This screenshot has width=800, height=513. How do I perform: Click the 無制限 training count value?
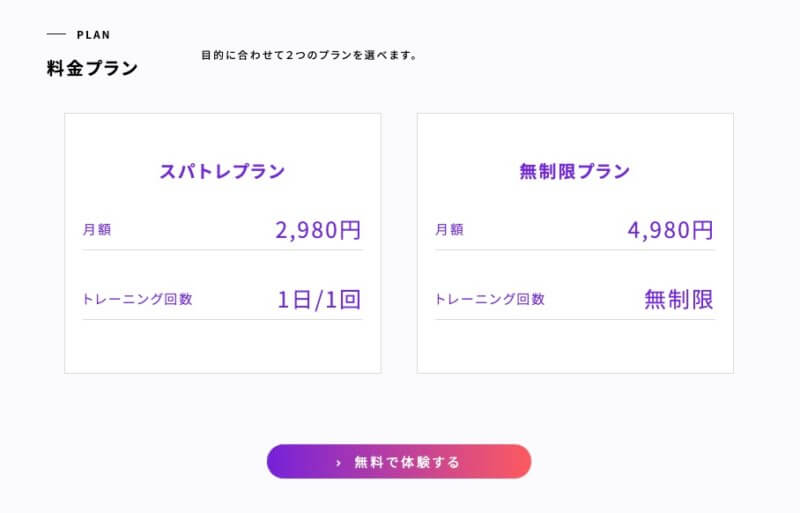pyautogui.click(x=679, y=299)
